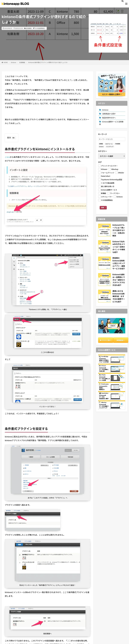The width and height of the screenshot is (129, 644).
Task: Check the kBackup tag checkbox
Action: [x=110, y=169]
